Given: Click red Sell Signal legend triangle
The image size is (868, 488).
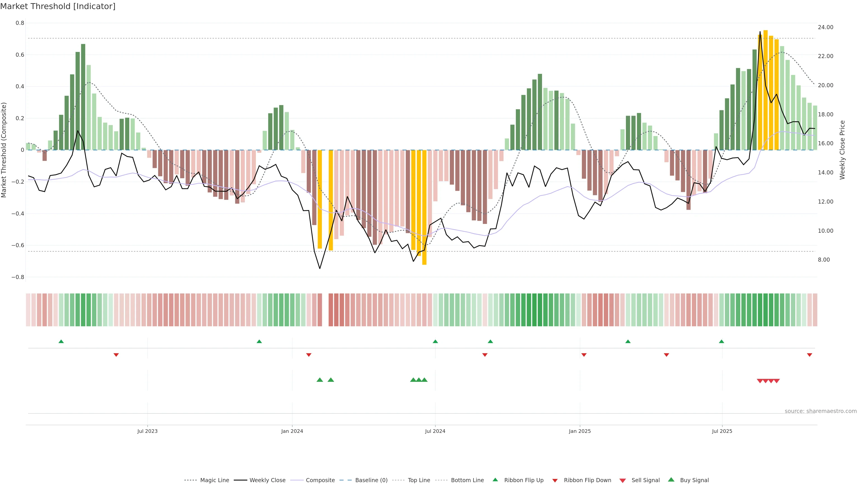Looking at the screenshot, I should point(623,481).
